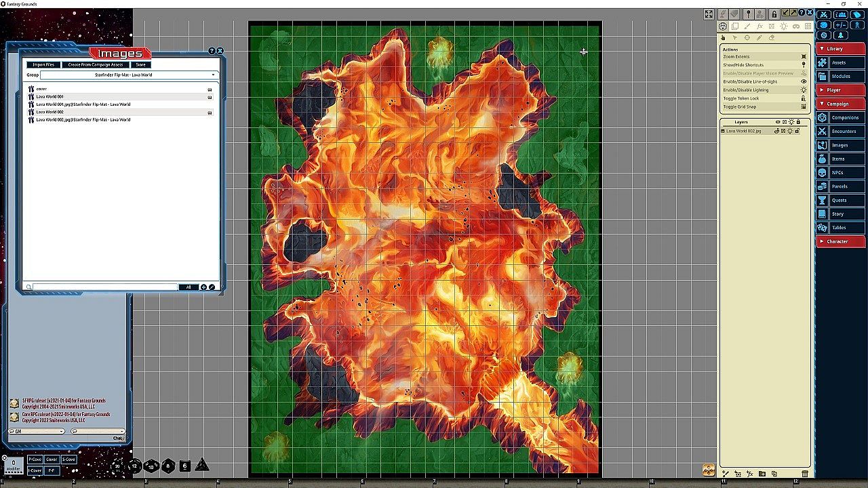Toggle the P-Cover modifier button
The height and width of the screenshot is (488, 868).
point(35,460)
